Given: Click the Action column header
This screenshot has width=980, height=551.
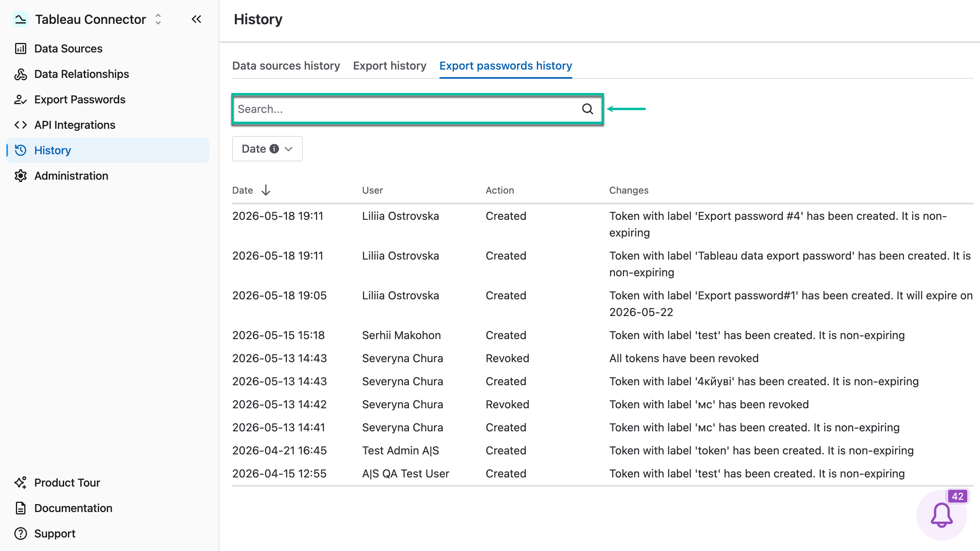Looking at the screenshot, I should pos(500,190).
